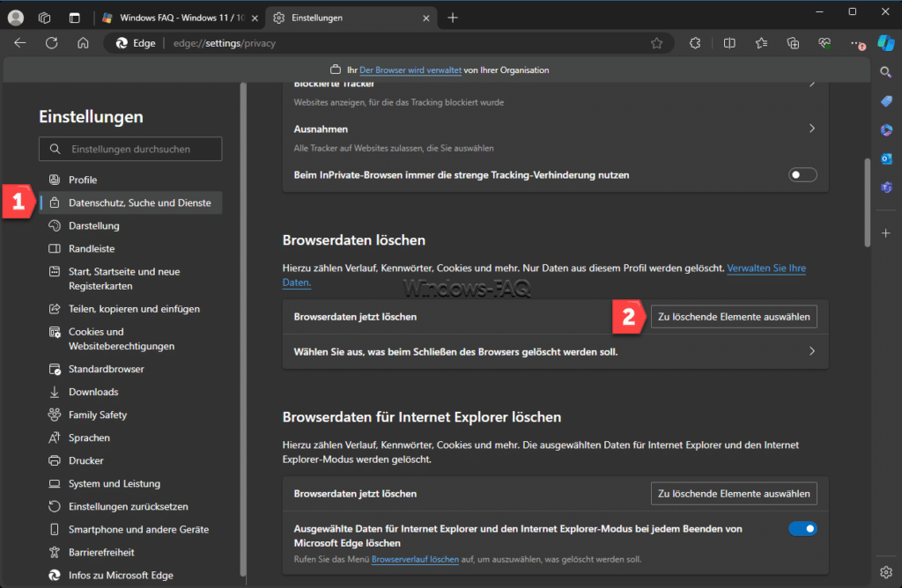Open the sidebar Microsoft 365 icon
The width and height of the screenshot is (902, 588).
point(886,130)
